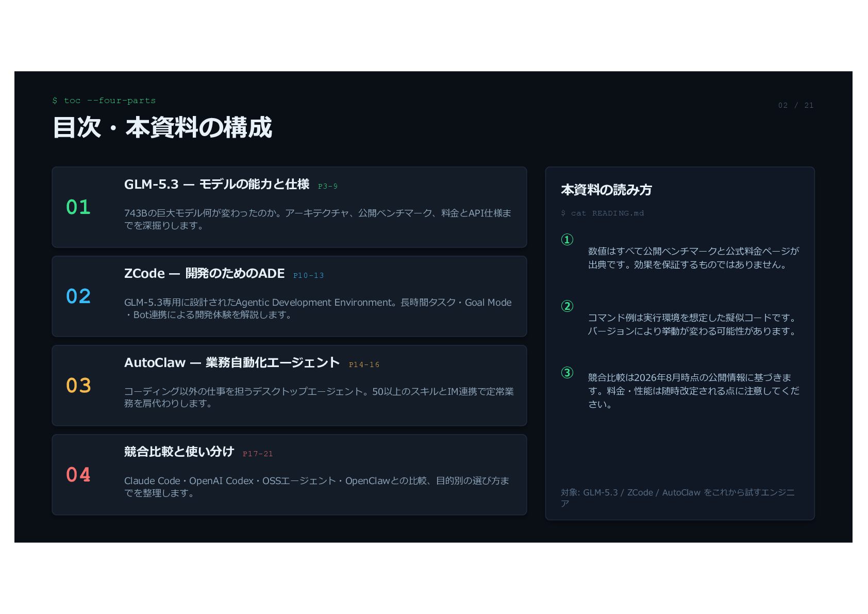
Task: Click the description starting "Claude Code・OpenAI Codex"
Action: click(x=316, y=487)
